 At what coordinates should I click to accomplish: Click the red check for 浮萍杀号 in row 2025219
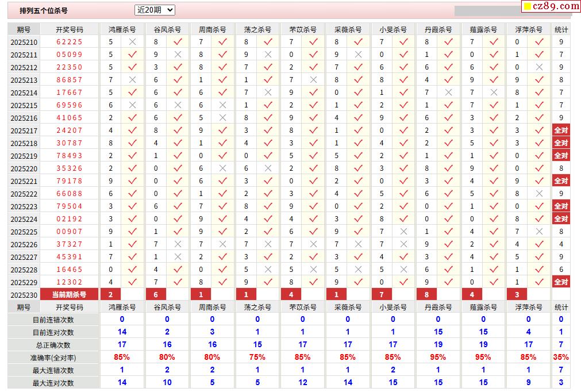pyautogui.click(x=539, y=156)
